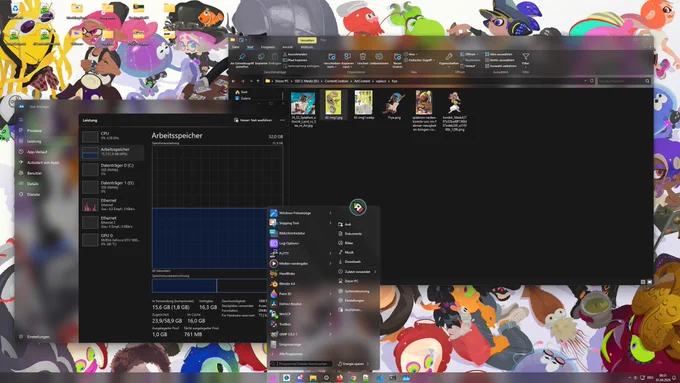
Task: Select GPU 0 in performance list
Action: (x=113, y=239)
